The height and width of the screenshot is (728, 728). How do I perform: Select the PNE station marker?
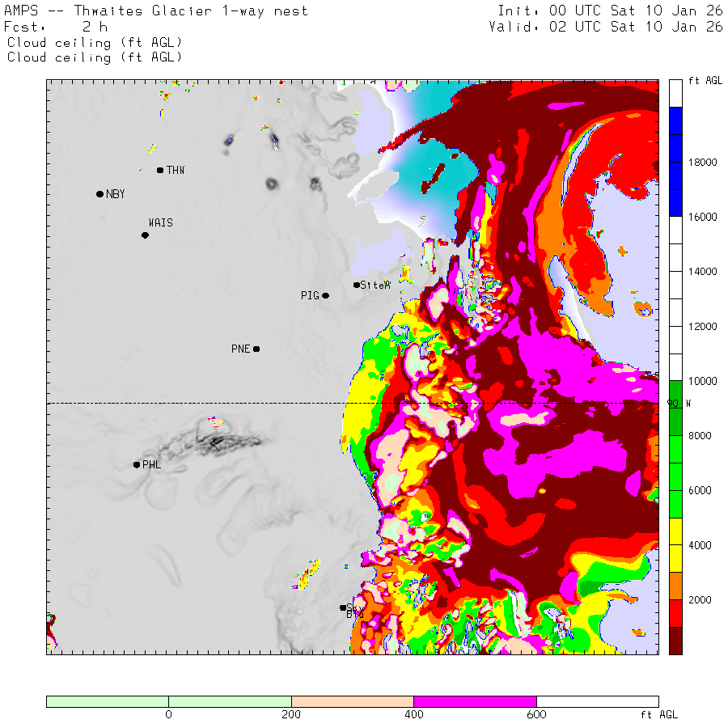(256, 349)
